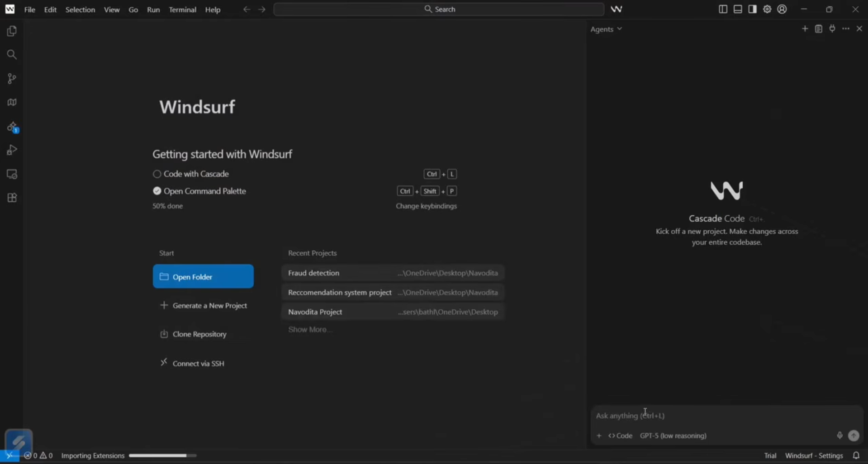Click Show More recent projects
This screenshot has width=868, height=464.
310,330
